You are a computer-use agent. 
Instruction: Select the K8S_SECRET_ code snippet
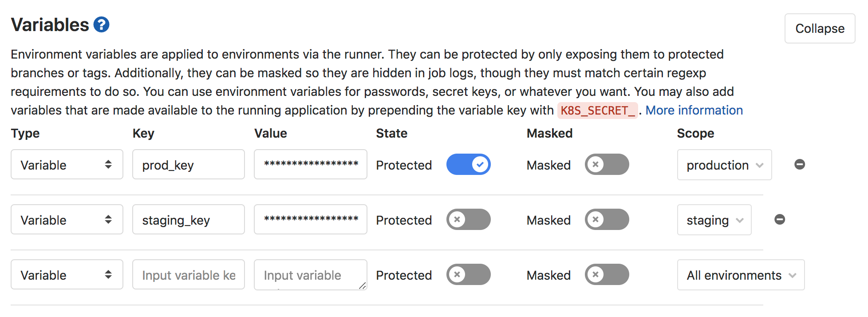pyautogui.click(x=597, y=111)
